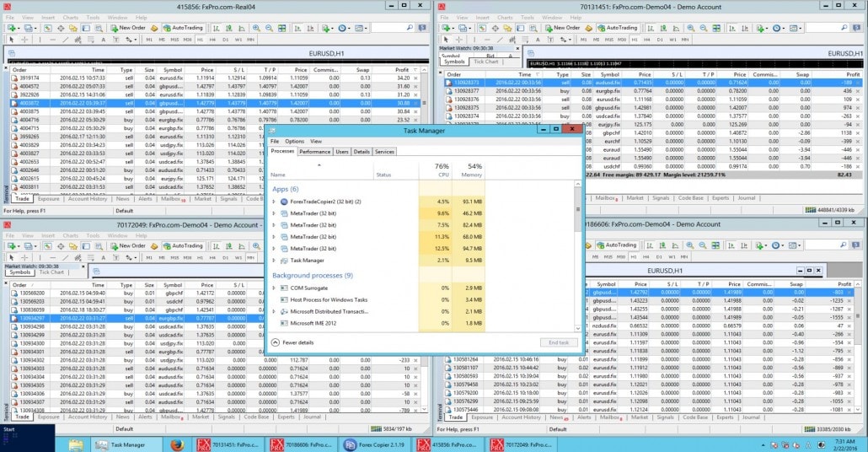Click MetaEditor icon next to New Order, 415856 window
The width and height of the screenshot is (868, 452).
(154, 28)
